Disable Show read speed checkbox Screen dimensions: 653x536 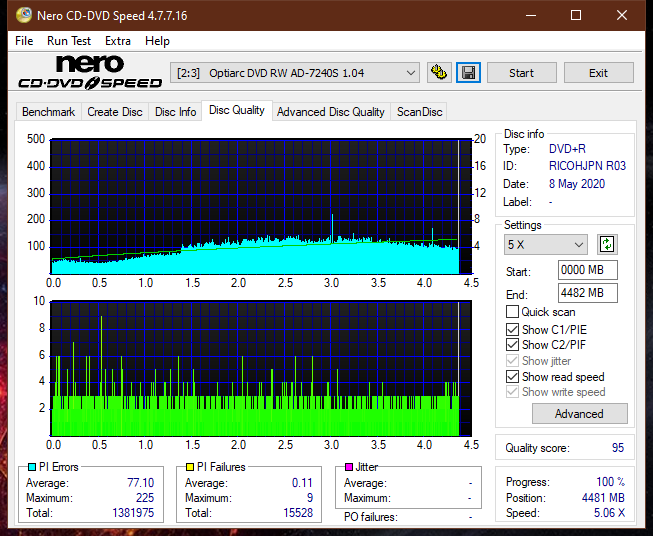coord(512,376)
